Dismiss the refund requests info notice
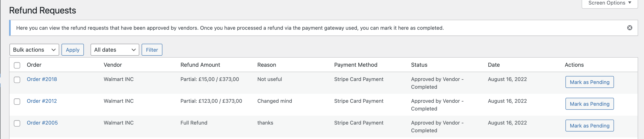This screenshot has width=644, height=139. click(x=630, y=28)
